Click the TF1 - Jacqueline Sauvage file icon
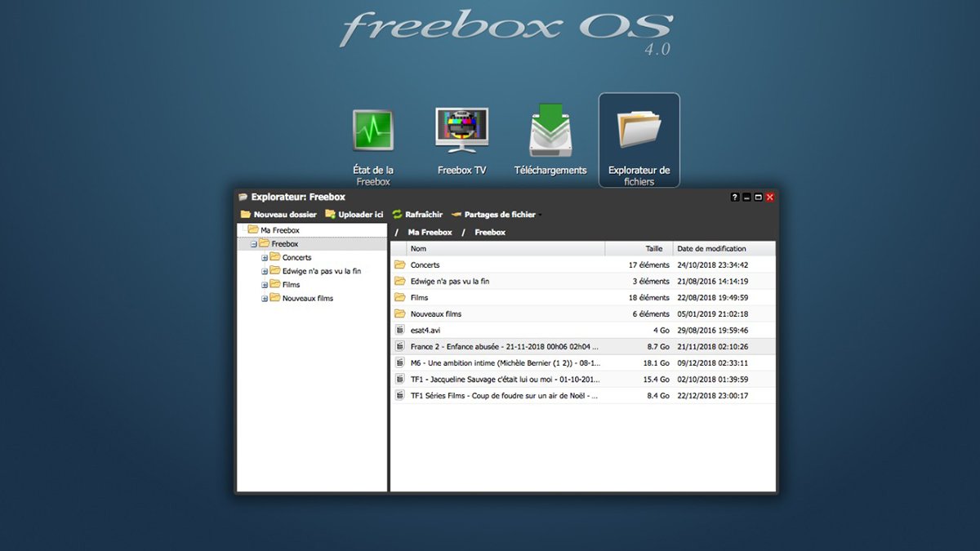Viewport: 980px width, 551px height. pyautogui.click(x=399, y=379)
